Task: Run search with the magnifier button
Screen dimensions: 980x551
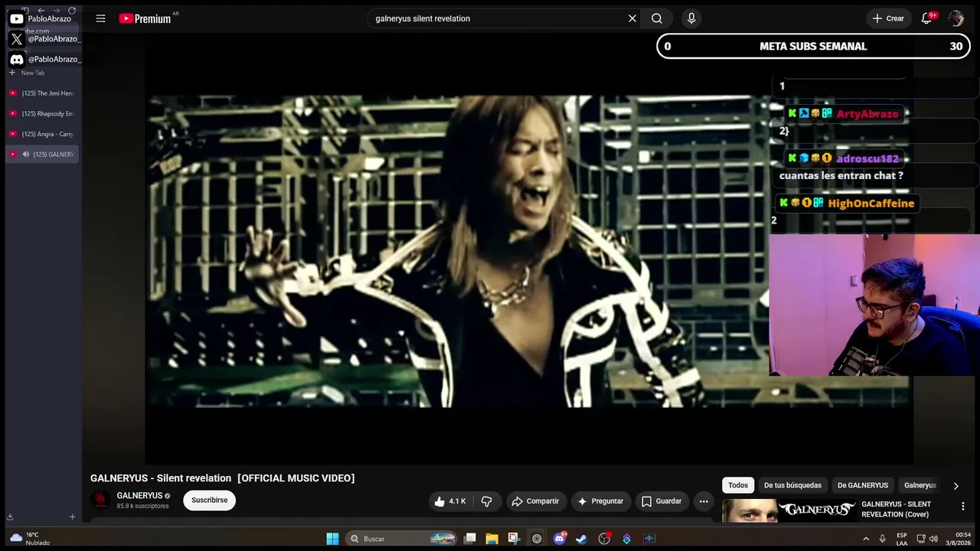Action: [657, 18]
